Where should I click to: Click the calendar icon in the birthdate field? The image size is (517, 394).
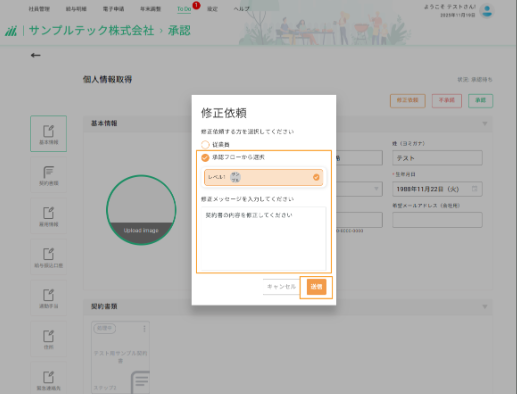(475, 189)
